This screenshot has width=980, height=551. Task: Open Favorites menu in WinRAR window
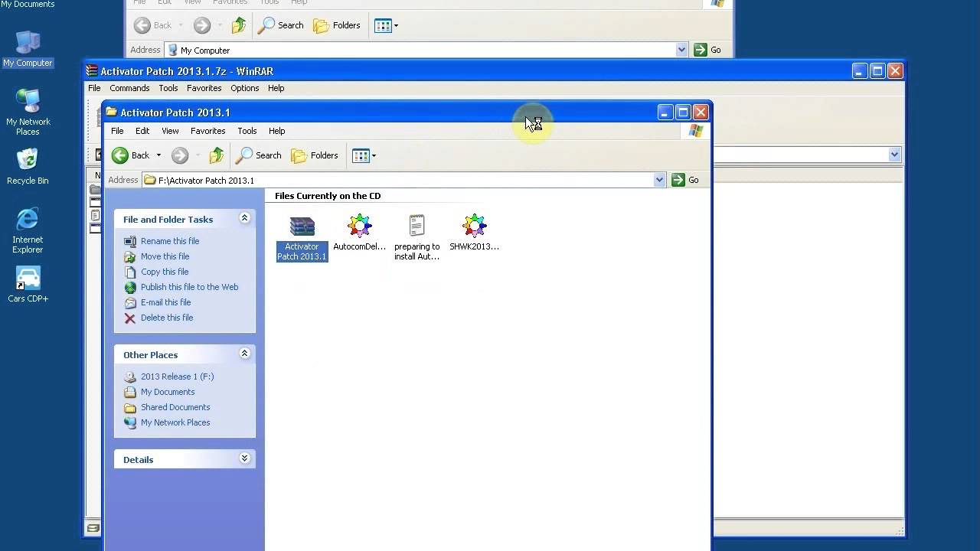coord(204,88)
